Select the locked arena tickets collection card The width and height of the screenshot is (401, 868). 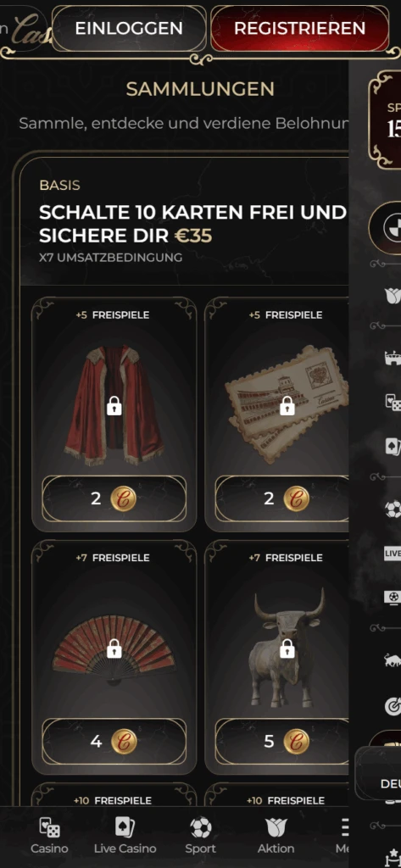pyautogui.click(x=277, y=414)
